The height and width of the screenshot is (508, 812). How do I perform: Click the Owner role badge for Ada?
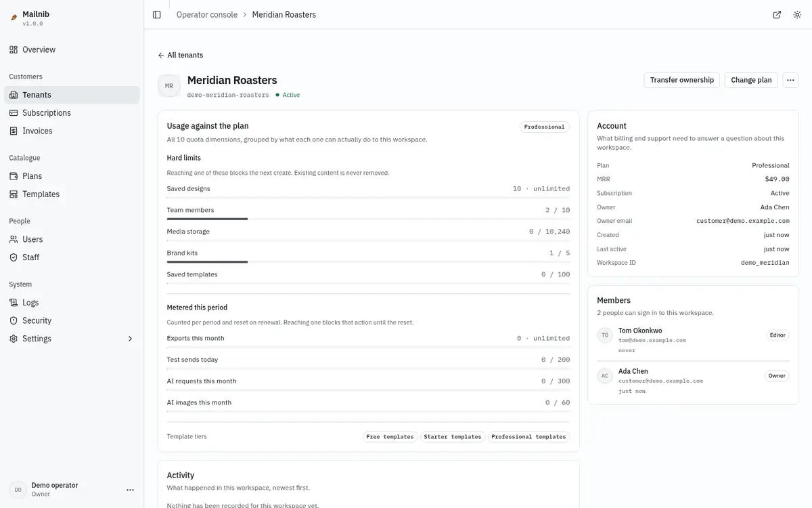[x=777, y=376]
